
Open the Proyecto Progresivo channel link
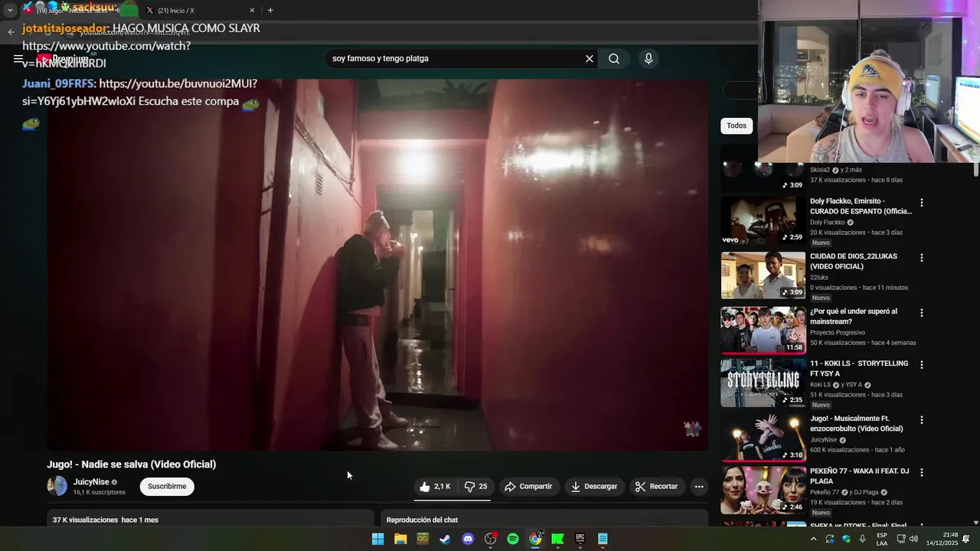point(838,333)
